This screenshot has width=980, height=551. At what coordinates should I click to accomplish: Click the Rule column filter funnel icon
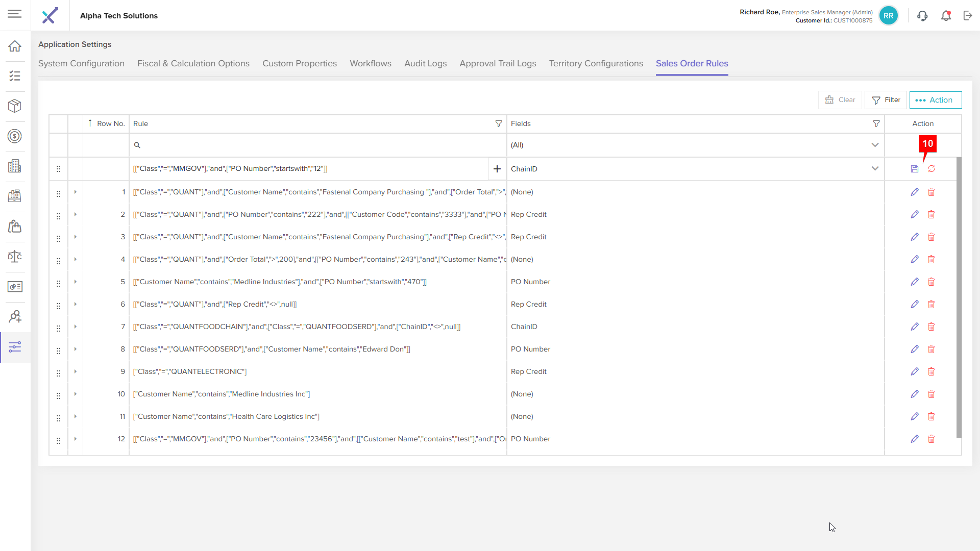[499, 123]
